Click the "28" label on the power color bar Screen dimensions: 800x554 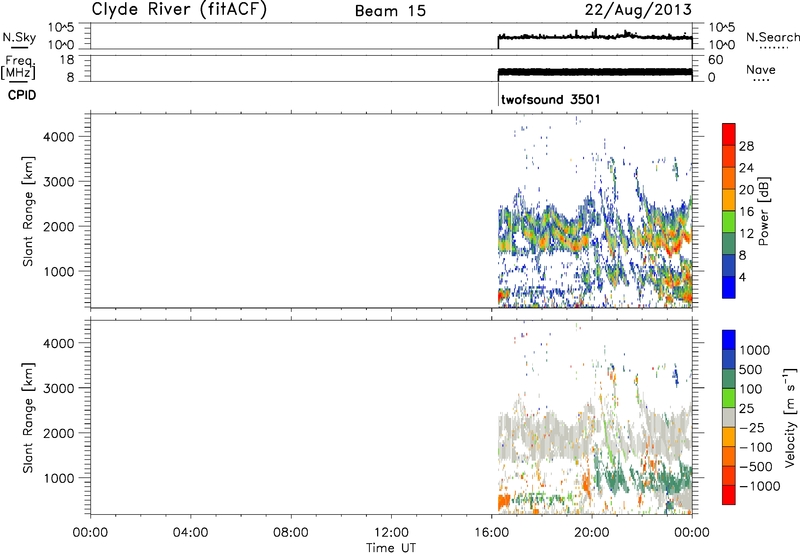point(746,146)
